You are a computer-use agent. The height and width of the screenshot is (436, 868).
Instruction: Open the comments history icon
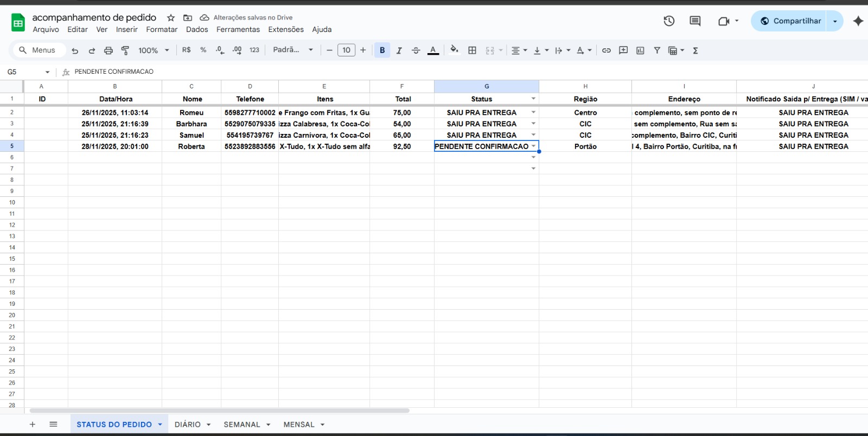coord(695,21)
